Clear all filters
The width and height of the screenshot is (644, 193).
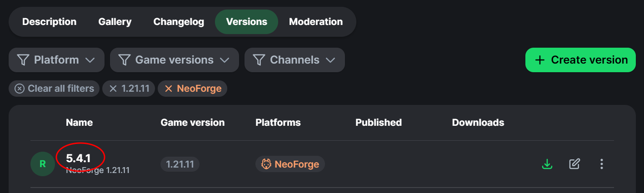(54, 89)
